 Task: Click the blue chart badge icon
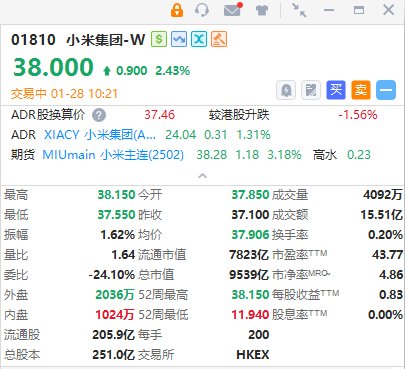click(179, 39)
